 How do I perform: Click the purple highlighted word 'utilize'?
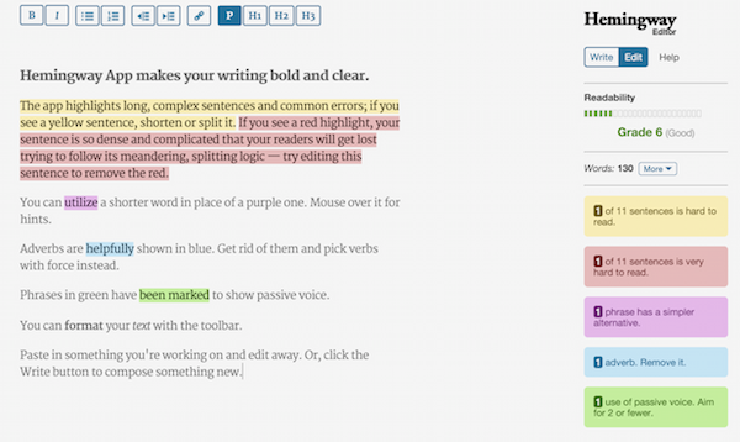pyautogui.click(x=81, y=202)
